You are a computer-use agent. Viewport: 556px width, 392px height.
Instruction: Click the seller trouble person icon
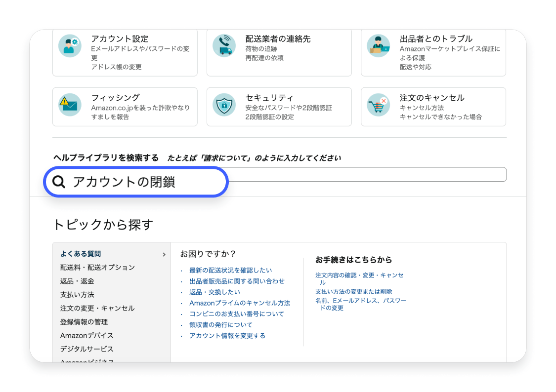[x=378, y=45]
